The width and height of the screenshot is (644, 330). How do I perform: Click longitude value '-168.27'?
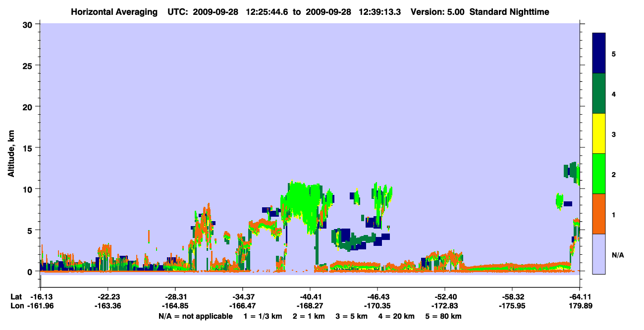[310, 306]
